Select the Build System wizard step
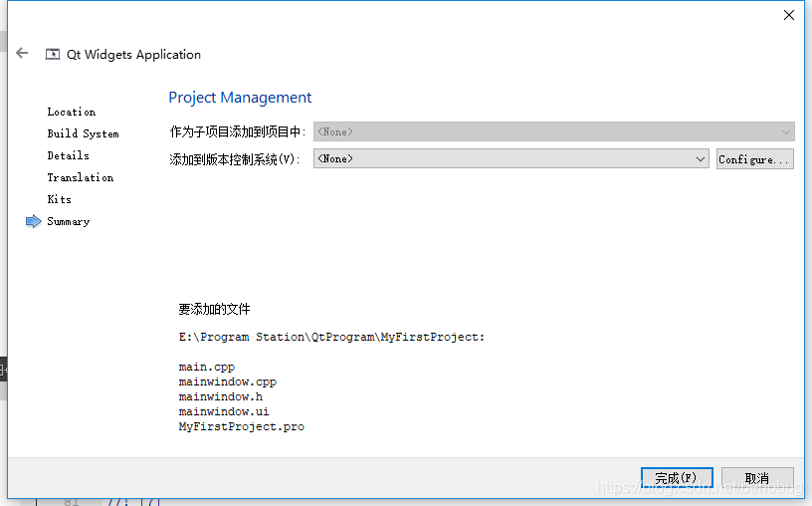The width and height of the screenshot is (812, 506). point(83,133)
